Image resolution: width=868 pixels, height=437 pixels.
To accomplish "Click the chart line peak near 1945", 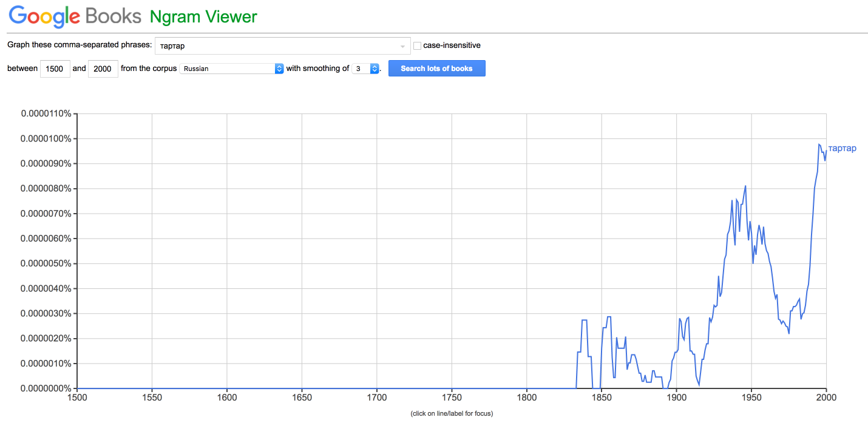I will [745, 186].
